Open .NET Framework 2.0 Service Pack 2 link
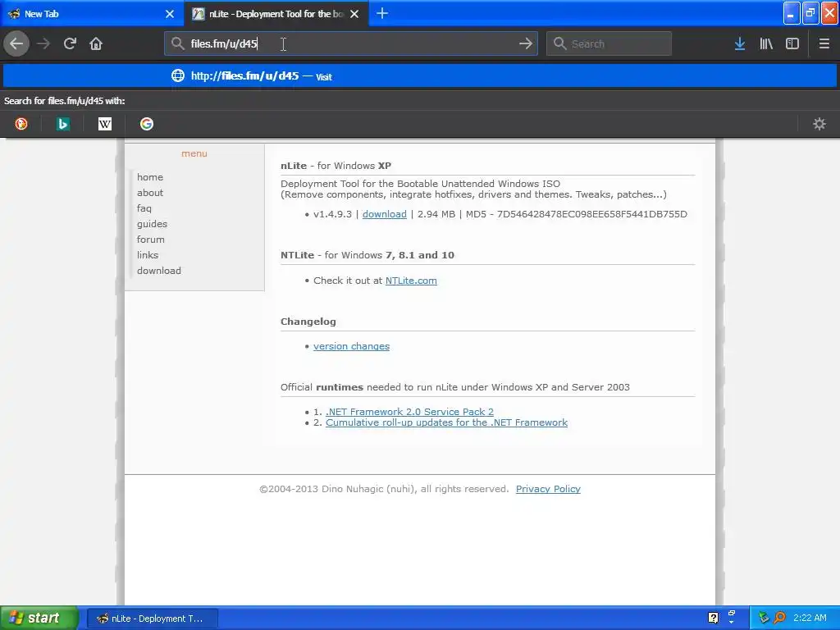 pos(410,412)
